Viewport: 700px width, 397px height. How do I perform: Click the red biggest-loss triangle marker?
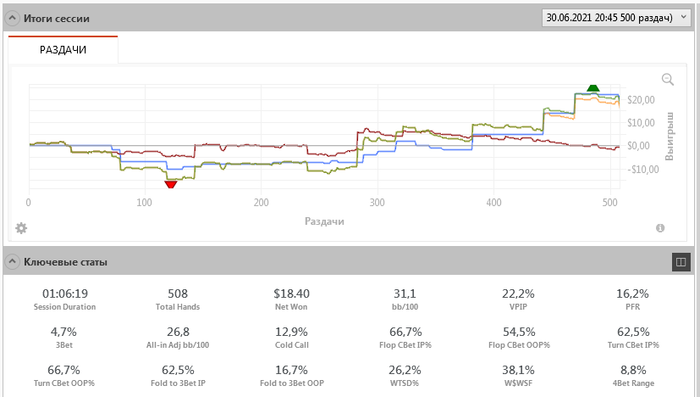[171, 184]
